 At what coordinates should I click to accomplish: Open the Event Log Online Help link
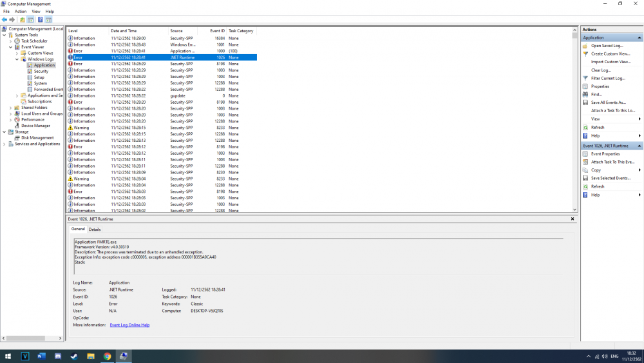point(129,325)
